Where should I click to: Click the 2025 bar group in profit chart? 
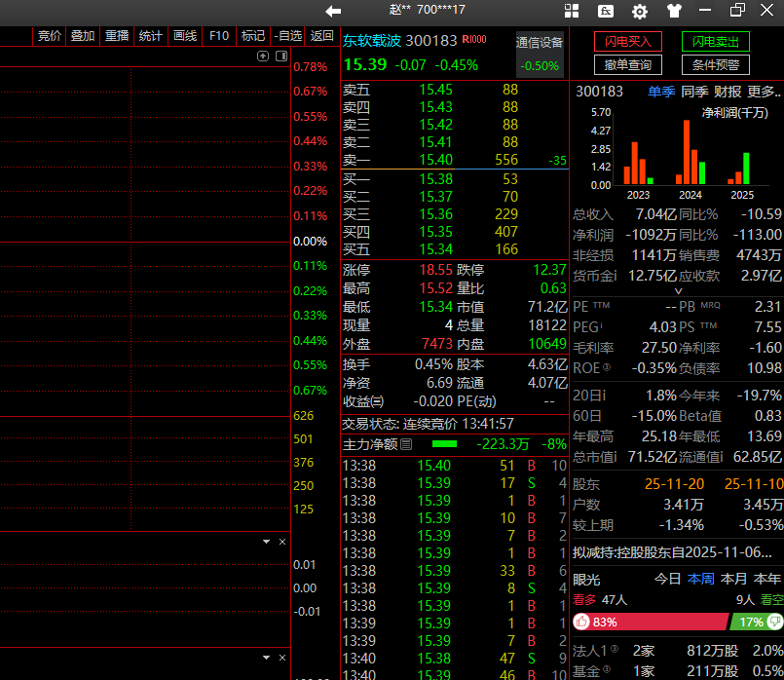[738, 169]
